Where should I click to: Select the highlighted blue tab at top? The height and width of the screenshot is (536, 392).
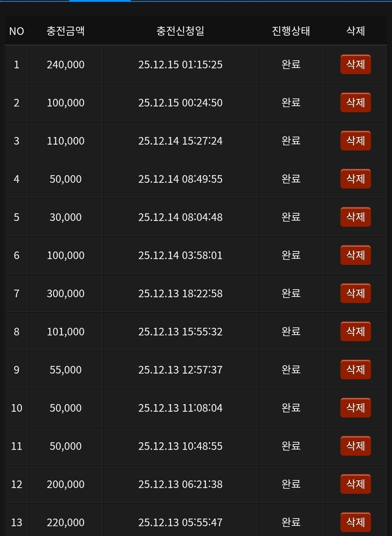[x=100, y=1]
